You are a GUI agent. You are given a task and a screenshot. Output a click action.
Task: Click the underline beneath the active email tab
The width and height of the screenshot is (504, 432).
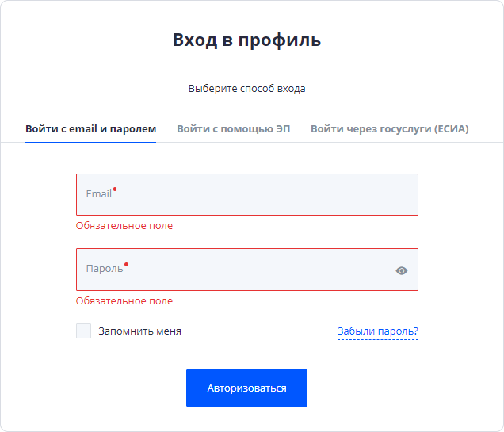point(90,142)
